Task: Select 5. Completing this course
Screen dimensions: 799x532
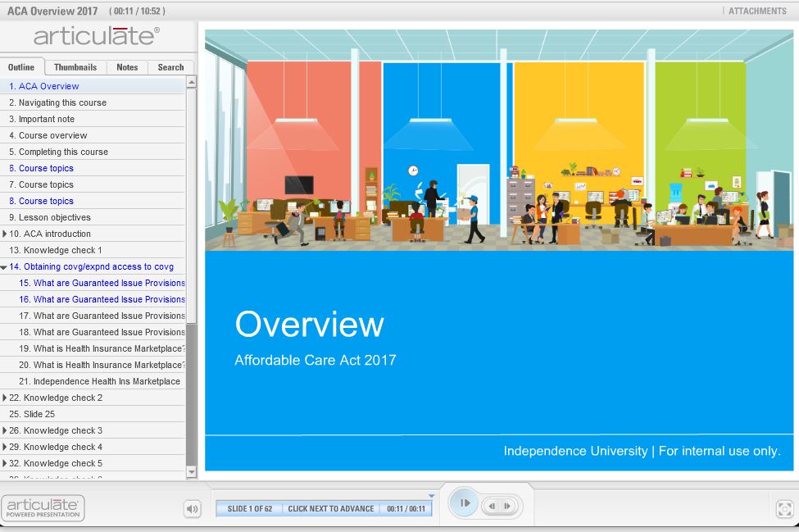Action: (93, 152)
